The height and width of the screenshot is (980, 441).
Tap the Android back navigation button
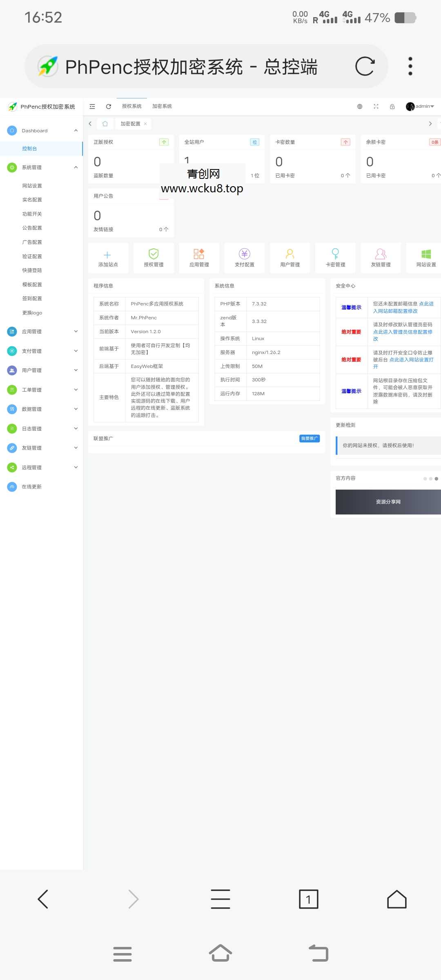[318, 953]
